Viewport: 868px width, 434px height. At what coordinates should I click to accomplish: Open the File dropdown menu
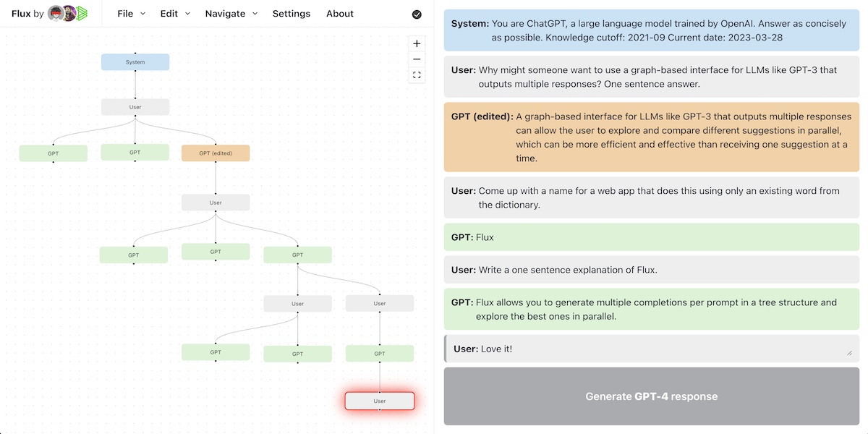pos(131,14)
